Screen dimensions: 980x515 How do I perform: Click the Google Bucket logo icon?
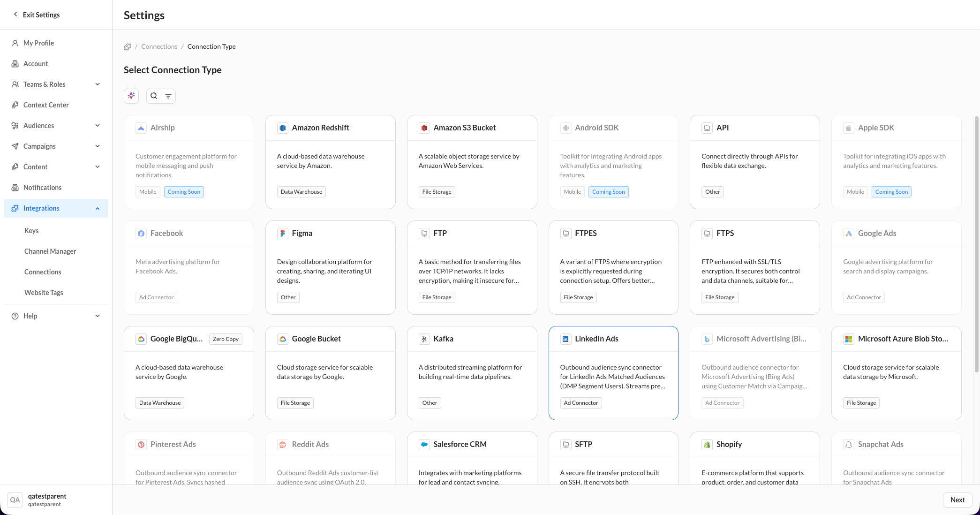coord(282,339)
